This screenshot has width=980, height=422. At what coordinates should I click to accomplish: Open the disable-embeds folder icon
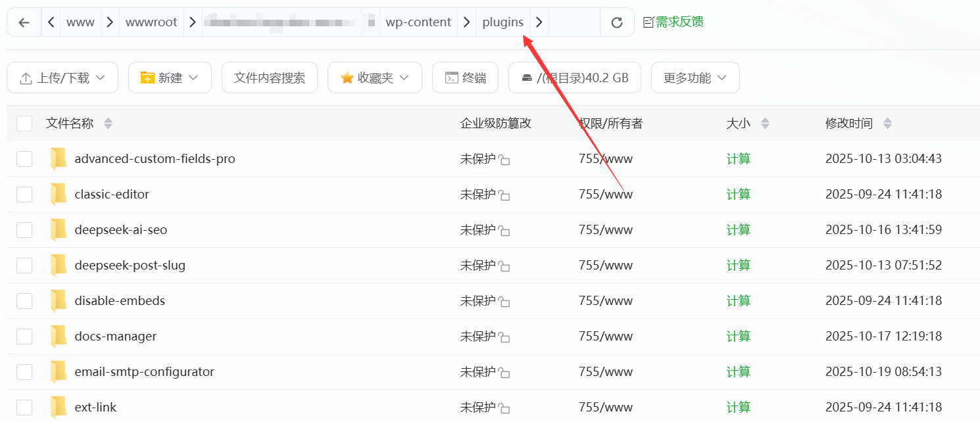click(x=59, y=300)
